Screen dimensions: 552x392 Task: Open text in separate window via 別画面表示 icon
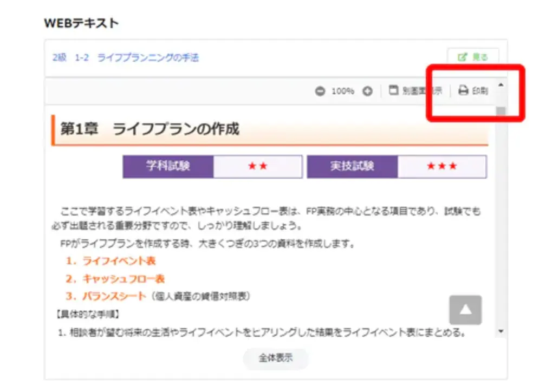click(394, 91)
